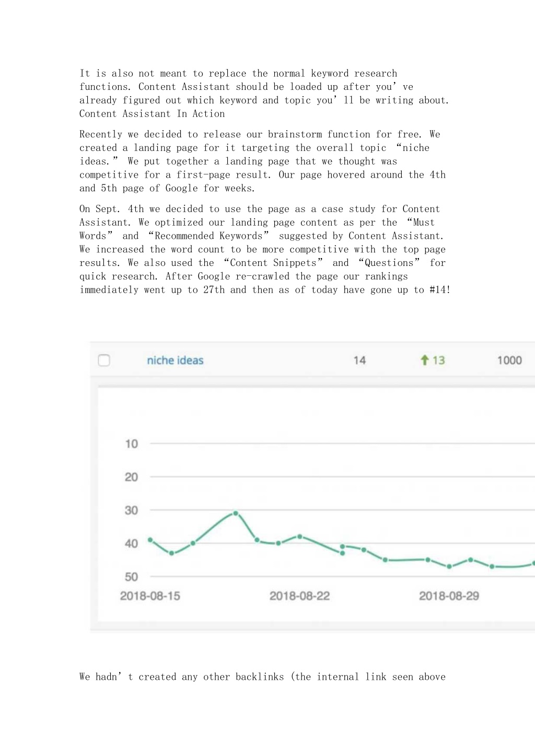Screen dimensions: 535x756
Task: Select the rank value 14
Action: tap(359, 360)
